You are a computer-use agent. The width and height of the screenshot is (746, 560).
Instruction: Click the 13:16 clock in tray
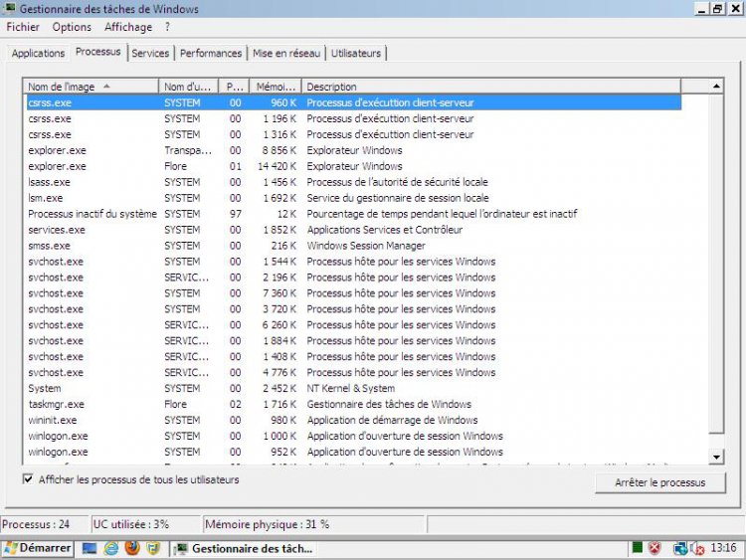pos(723,548)
